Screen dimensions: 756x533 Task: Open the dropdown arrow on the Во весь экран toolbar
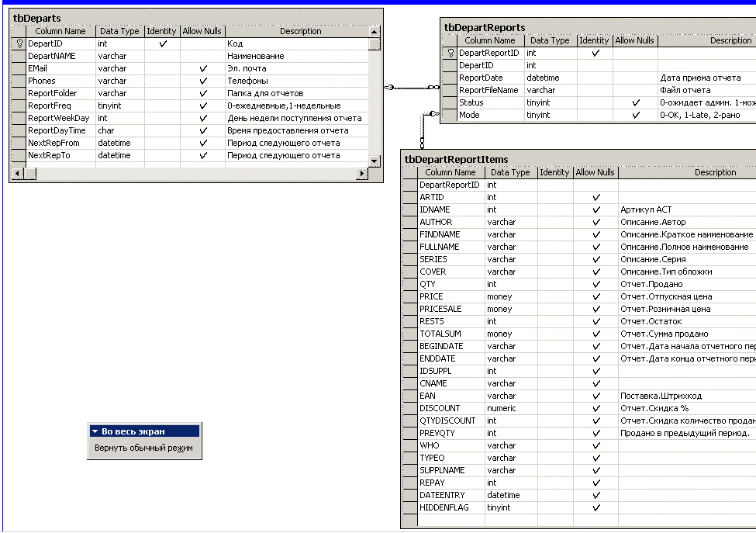[x=95, y=431]
